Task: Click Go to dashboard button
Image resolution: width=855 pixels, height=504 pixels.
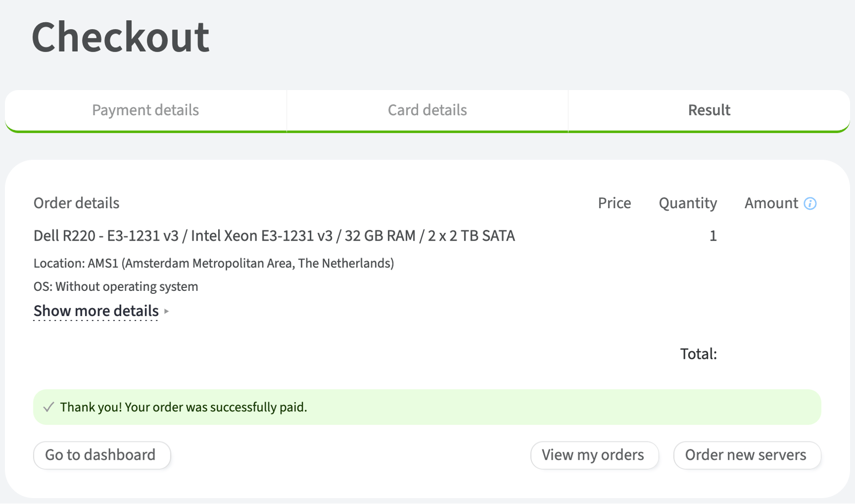Action: pyautogui.click(x=102, y=455)
